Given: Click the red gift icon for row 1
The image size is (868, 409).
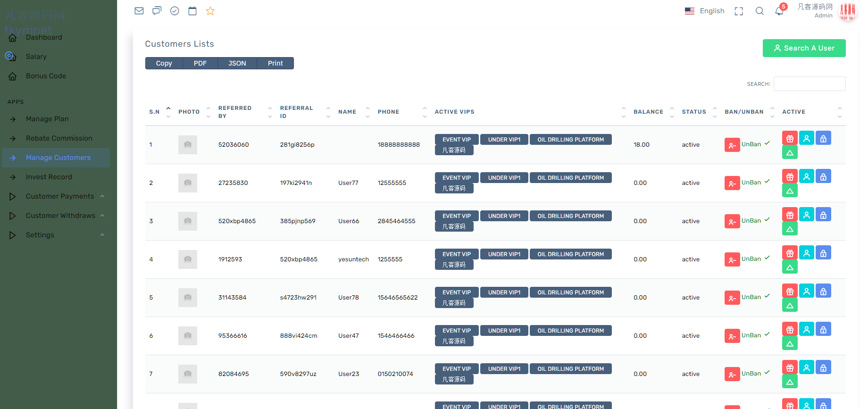Looking at the screenshot, I should tap(790, 138).
